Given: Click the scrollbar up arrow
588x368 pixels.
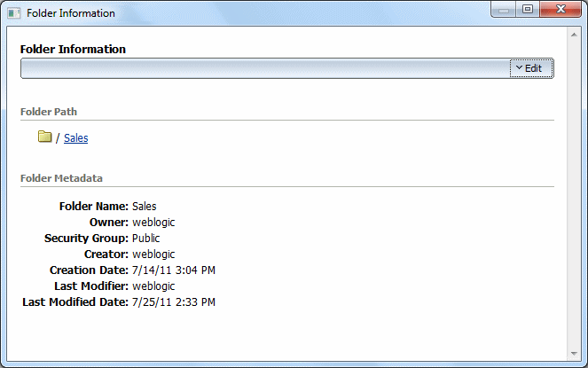Looking at the screenshot, I should pyautogui.click(x=574, y=35).
